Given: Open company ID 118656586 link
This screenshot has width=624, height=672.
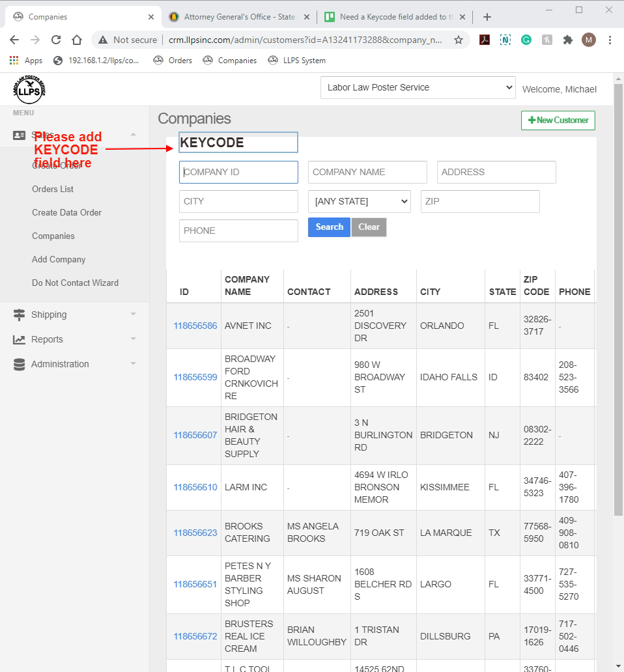Looking at the screenshot, I should (x=195, y=326).
